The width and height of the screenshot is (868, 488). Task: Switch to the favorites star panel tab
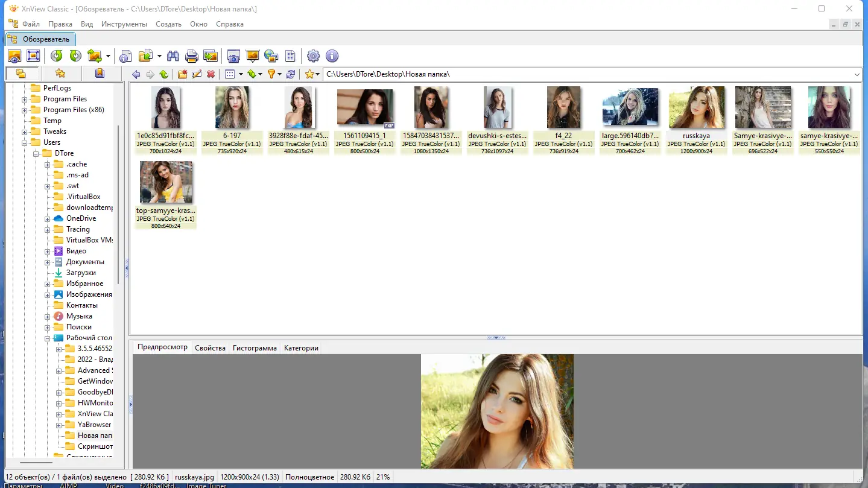click(60, 74)
